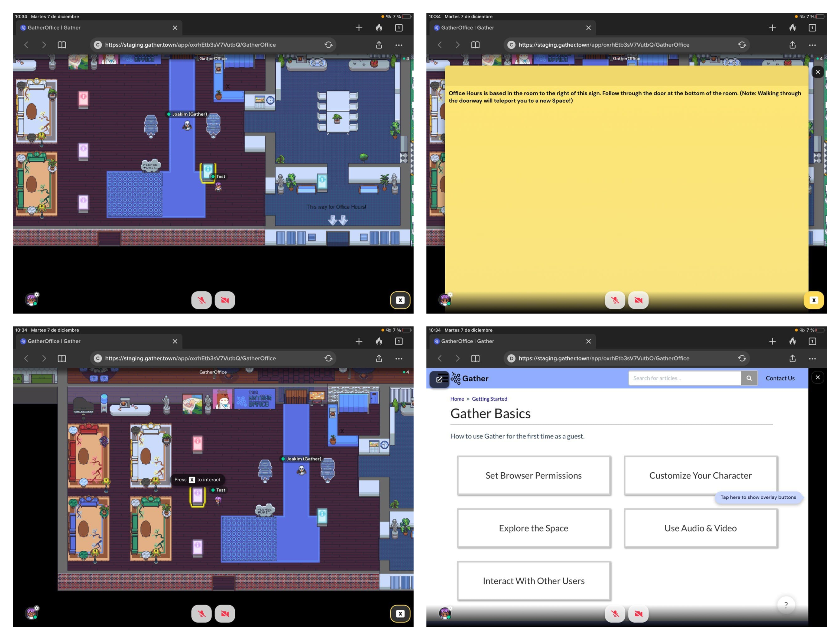The image size is (840, 640).
Task: Open the Getting Started breadcrumb
Action: [489, 399]
